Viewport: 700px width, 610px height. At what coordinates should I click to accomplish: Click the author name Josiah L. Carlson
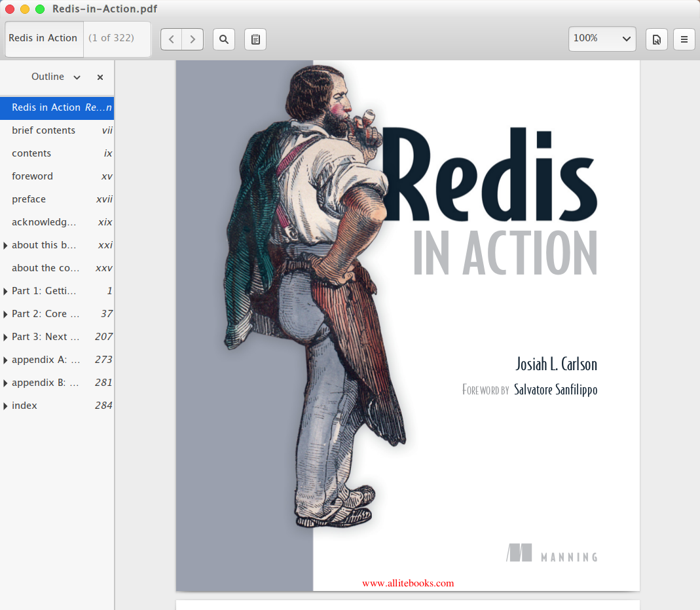(x=556, y=364)
